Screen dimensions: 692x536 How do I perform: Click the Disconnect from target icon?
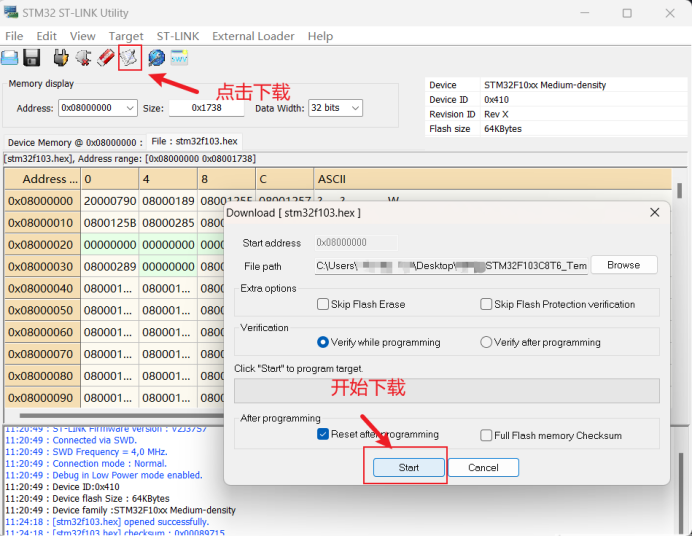pyautogui.click(x=83, y=58)
